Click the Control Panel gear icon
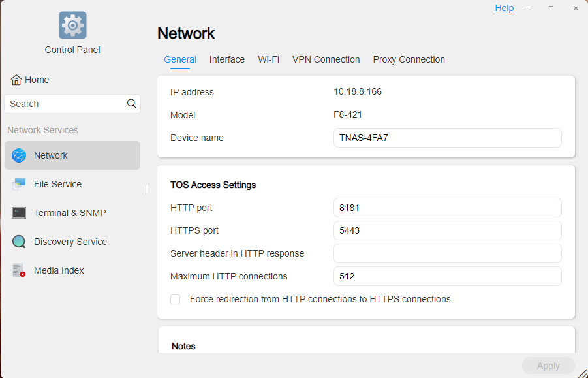 coord(72,25)
